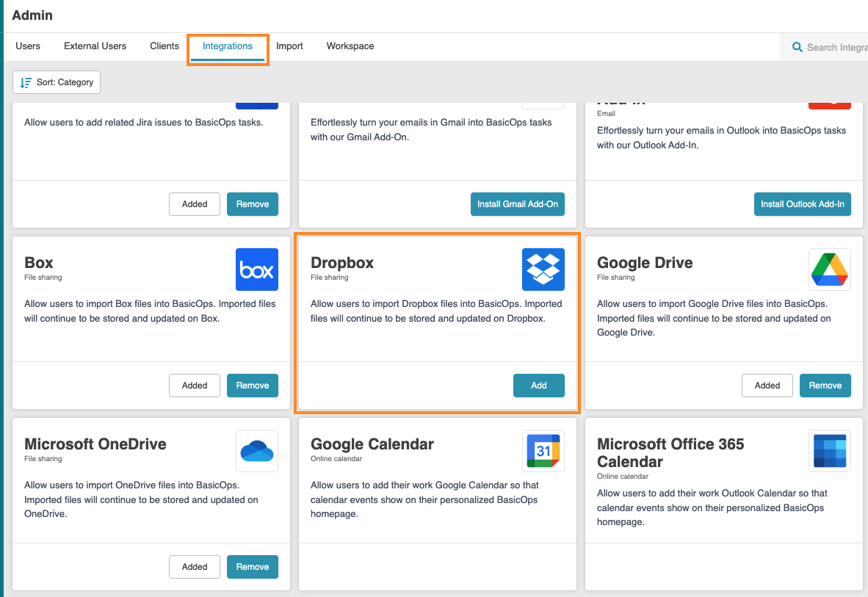The image size is (868, 597).
Task: Remove the Box integration
Action: (x=252, y=386)
